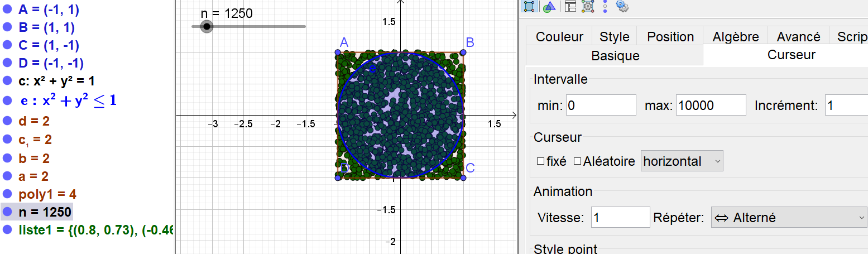Select the Curseur tab
The width and height of the screenshot is (868, 254).
pos(792,55)
